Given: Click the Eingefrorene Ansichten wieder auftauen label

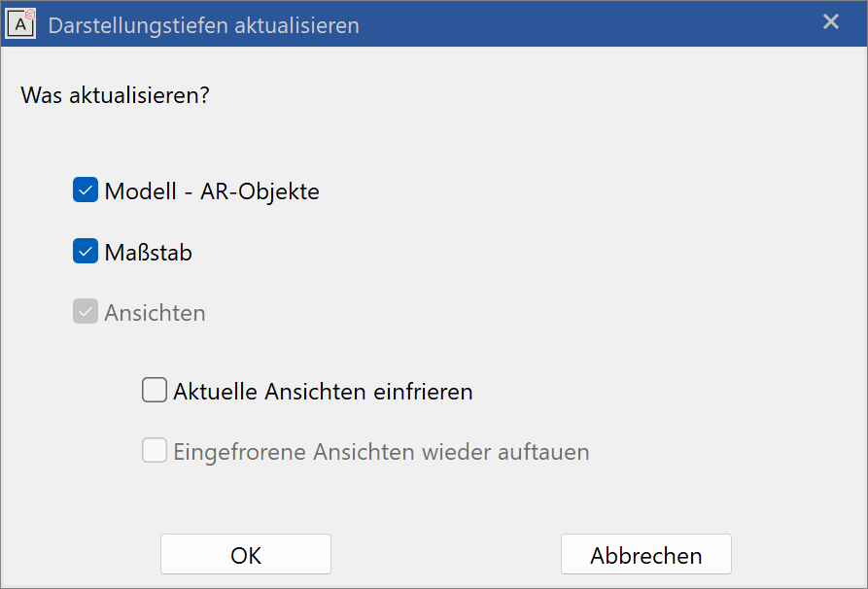Looking at the screenshot, I should point(381,452).
